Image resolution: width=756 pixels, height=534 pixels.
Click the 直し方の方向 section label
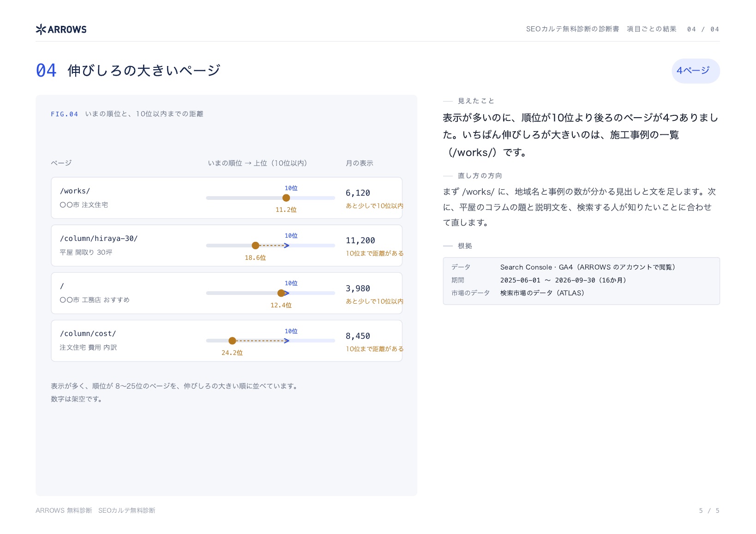click(x=480, y=176)
